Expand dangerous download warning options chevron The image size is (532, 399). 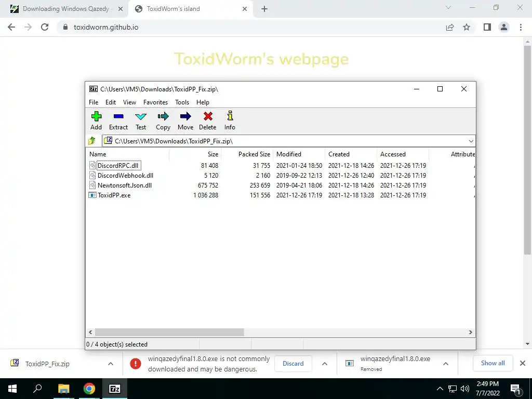pos(325,364)
